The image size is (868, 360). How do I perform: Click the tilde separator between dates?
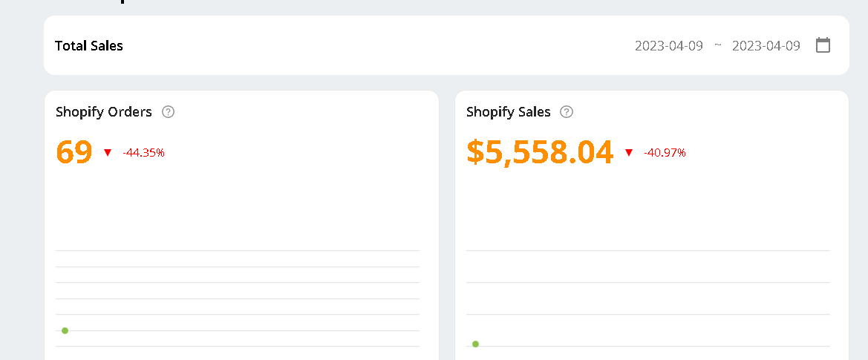pyautogui.click(x=717, y=45)
